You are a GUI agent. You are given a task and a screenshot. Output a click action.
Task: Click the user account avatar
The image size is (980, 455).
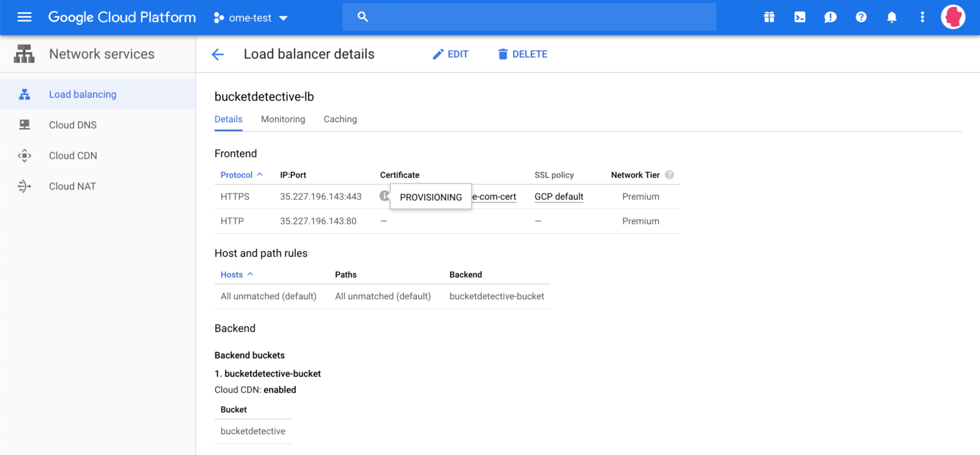tap(953, 17)
